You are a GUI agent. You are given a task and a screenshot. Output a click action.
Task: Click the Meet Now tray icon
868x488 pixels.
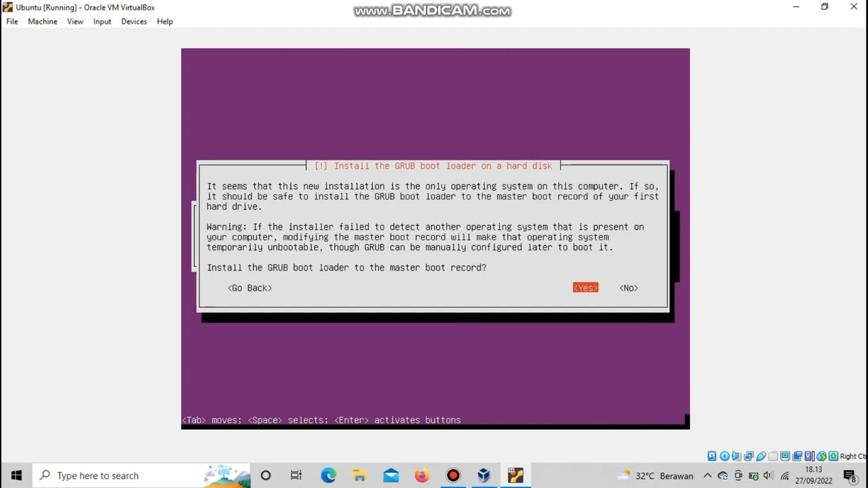738,476
